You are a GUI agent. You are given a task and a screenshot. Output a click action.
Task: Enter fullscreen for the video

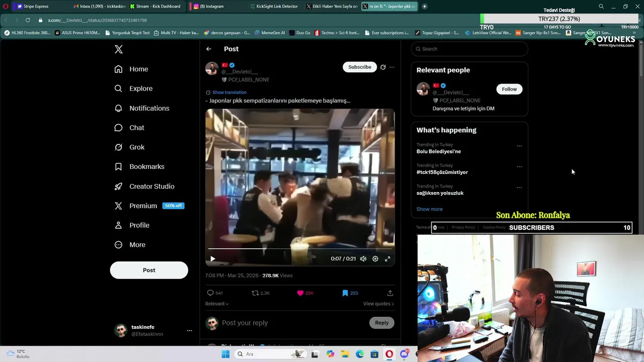[x=387, y=259]
